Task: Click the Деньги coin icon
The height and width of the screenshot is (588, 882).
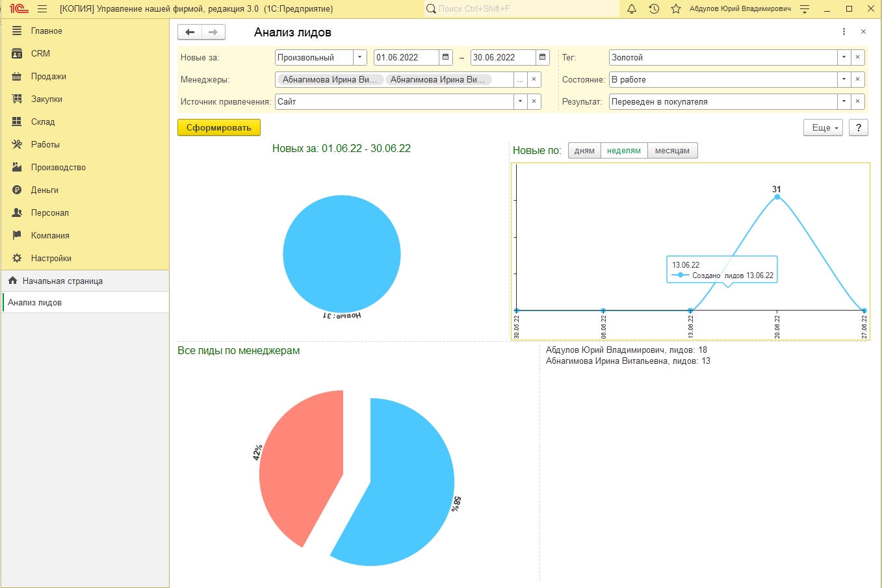Action: (17, 190)
